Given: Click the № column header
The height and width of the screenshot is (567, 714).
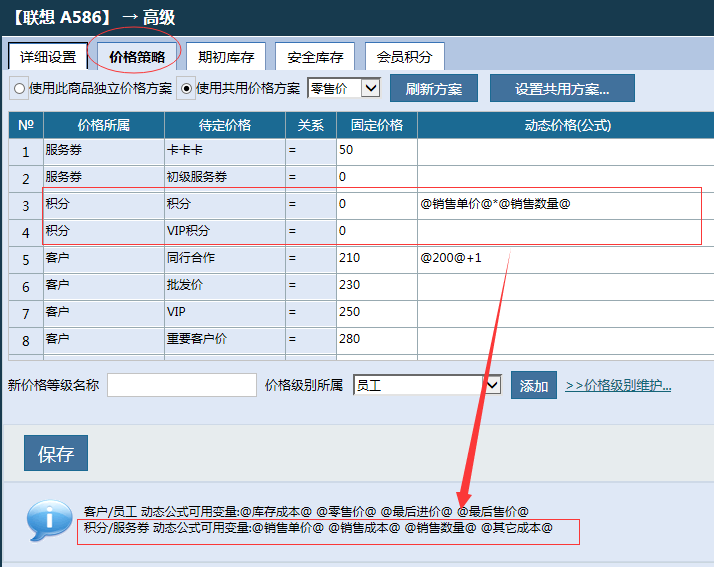Looking at the screenshot, I should tap(26, 125).
